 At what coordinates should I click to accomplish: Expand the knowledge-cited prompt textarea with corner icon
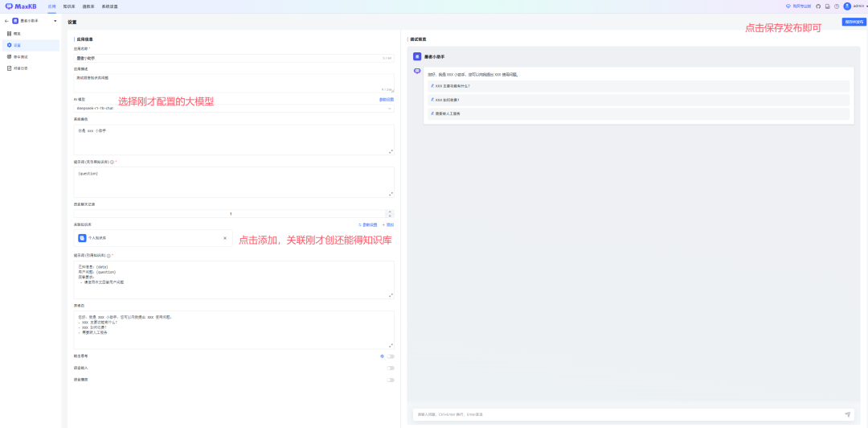(391, 295)
